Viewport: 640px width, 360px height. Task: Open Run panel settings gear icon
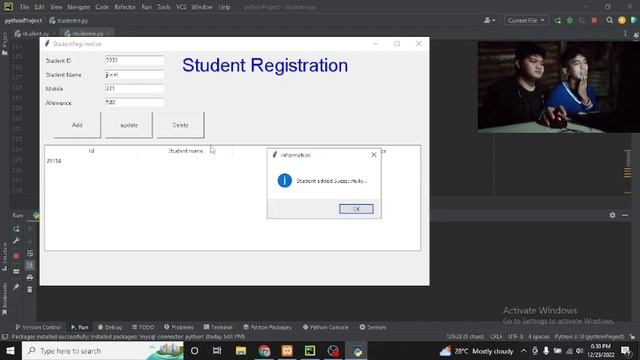pyautogui.click(x=612, y=215)
